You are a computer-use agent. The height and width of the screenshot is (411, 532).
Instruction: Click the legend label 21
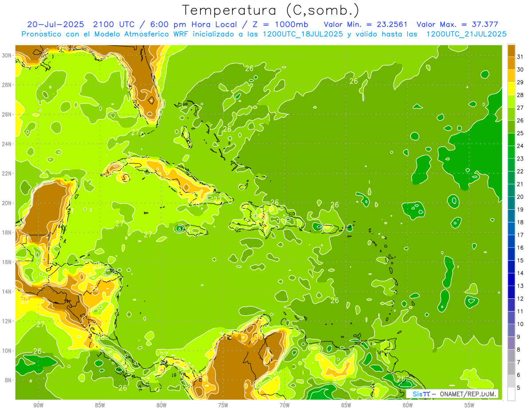point(520,184)
